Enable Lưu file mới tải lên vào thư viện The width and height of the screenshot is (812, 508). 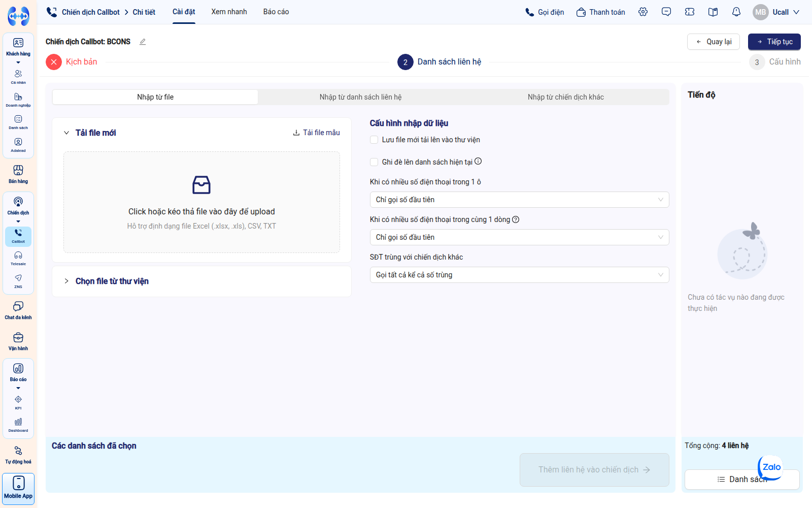[374, 140]
